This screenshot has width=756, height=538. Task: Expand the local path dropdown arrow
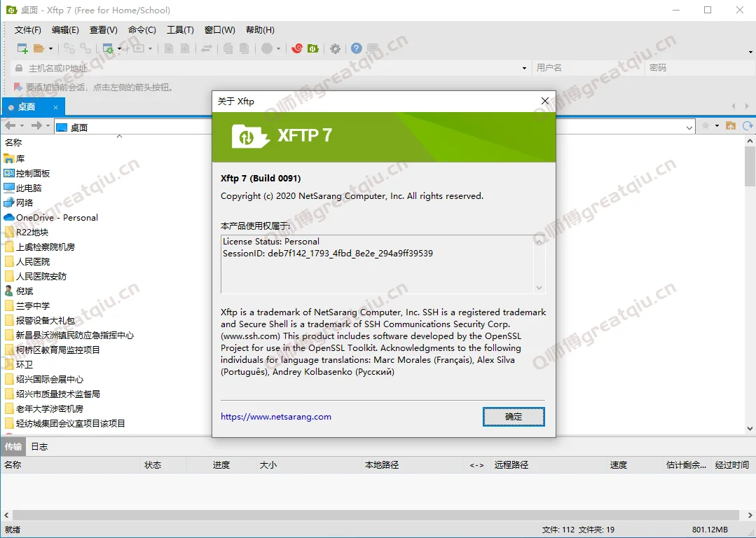pos(690,127)
